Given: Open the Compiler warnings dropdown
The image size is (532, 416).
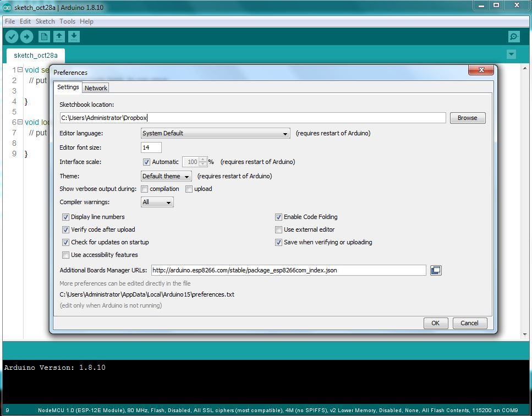Looking at the screenshot, I should pos(157,202).
